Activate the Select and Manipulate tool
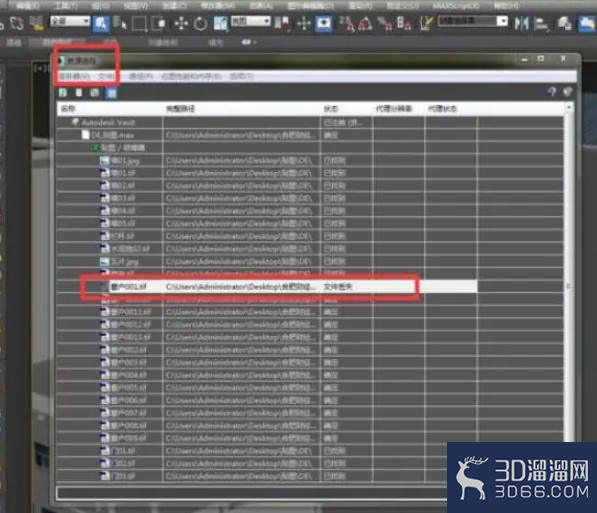 pos(303,24)
